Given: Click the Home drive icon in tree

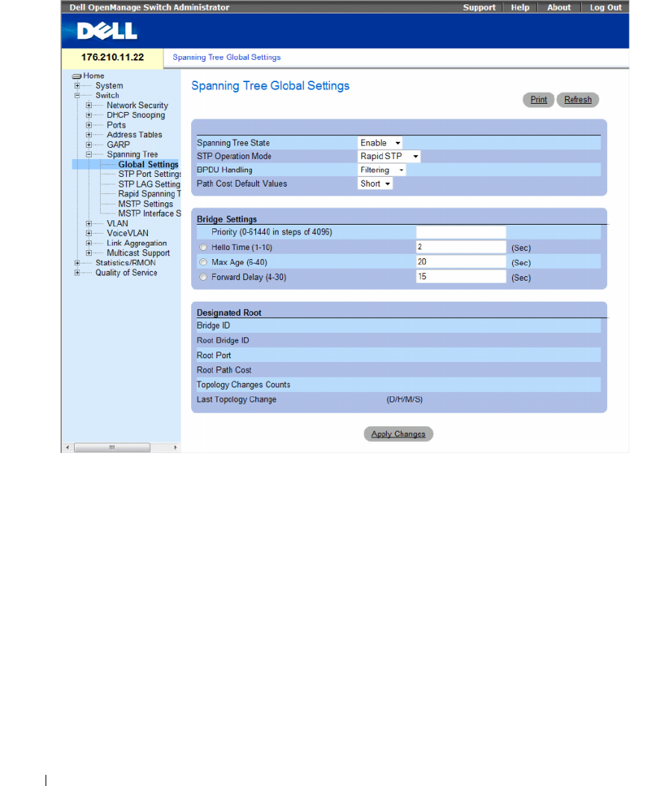Looking at the screenshot, I should (77, 76).
